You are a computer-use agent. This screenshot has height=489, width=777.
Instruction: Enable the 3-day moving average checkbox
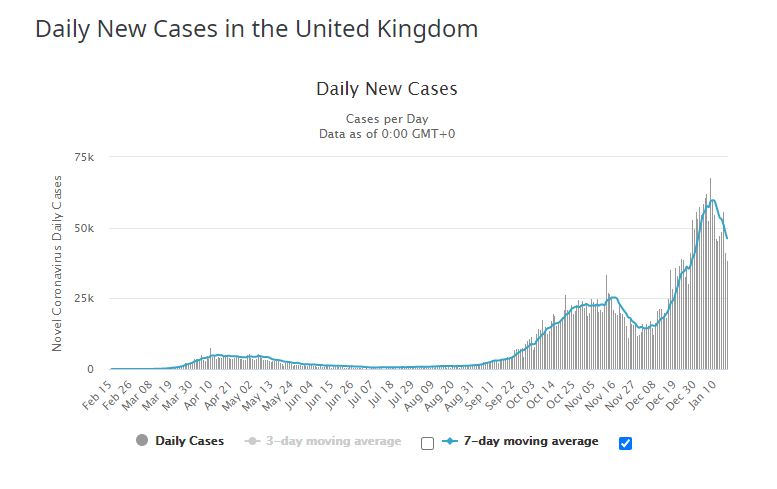click(x=427, y=443)
